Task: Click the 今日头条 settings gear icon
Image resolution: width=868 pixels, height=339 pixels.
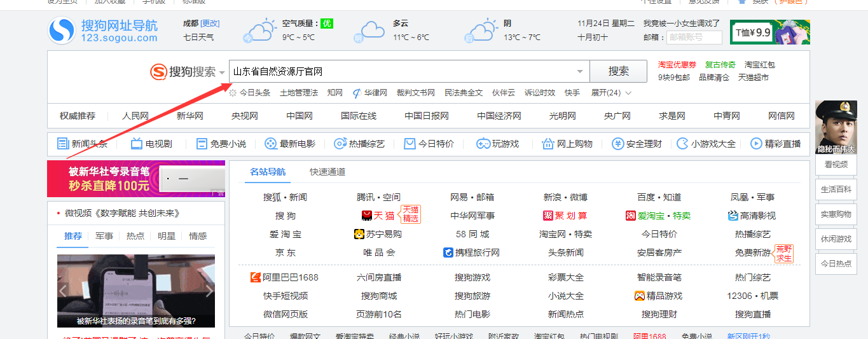Action: [x=233, y=93]
